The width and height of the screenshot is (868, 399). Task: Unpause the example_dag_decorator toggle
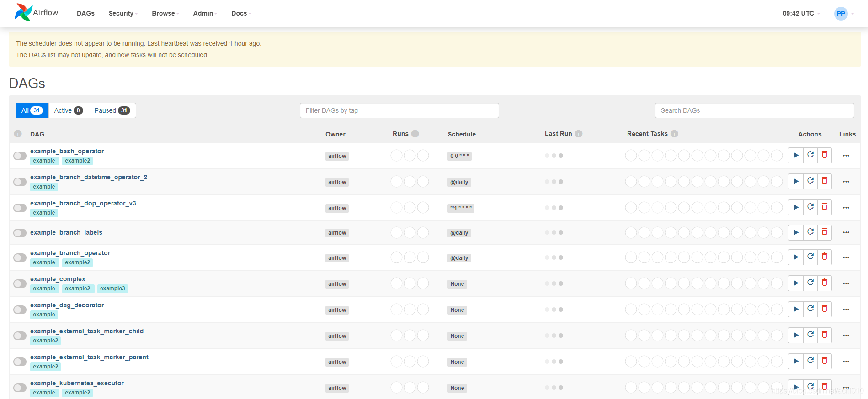click(x=20, y=310)
